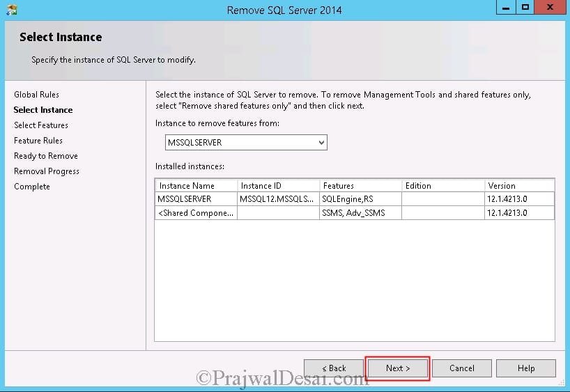The width and height of the screenshot is (570, 392).
Task: Open Help for the setup wizard
Action: point(525,368)
